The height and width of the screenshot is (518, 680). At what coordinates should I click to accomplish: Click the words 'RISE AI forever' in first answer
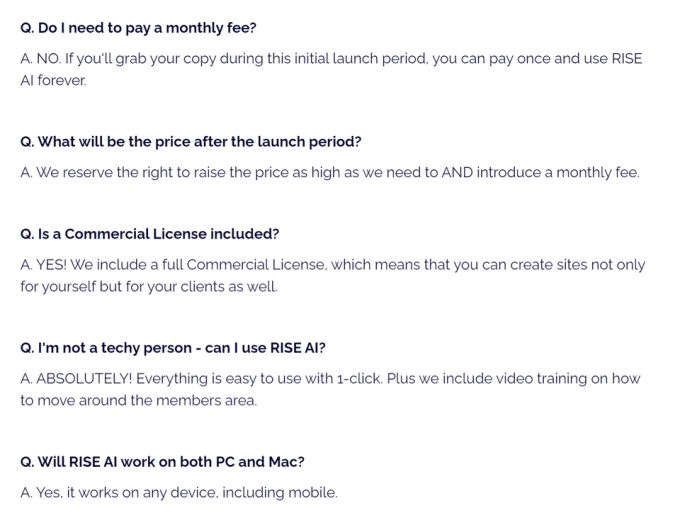coord(53,80)
